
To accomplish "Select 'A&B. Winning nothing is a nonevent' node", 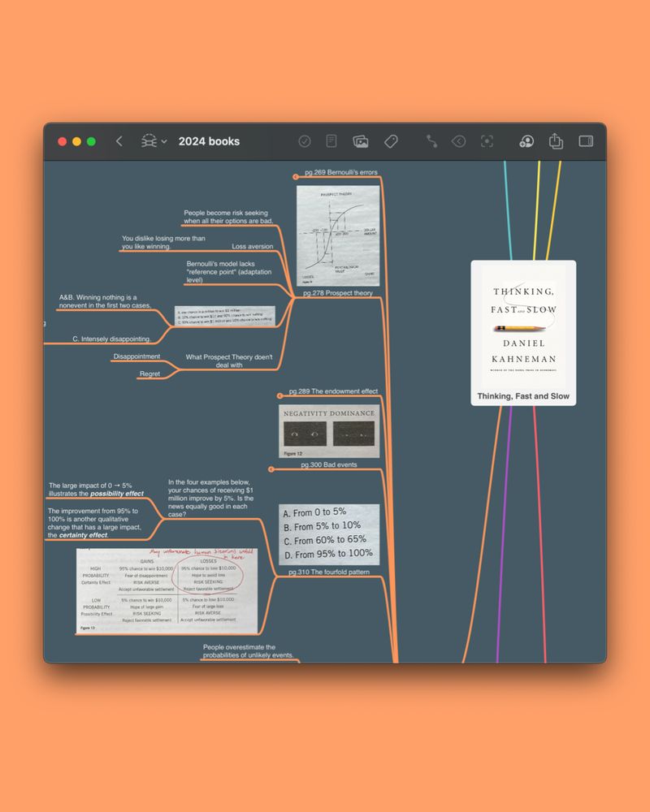I will tap(106, 301).
